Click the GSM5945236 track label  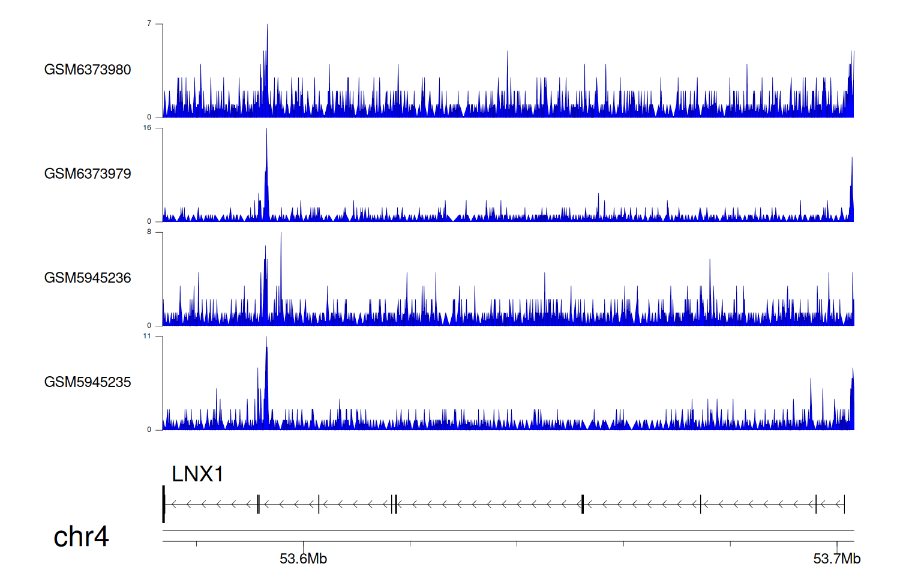click(88, 278)
